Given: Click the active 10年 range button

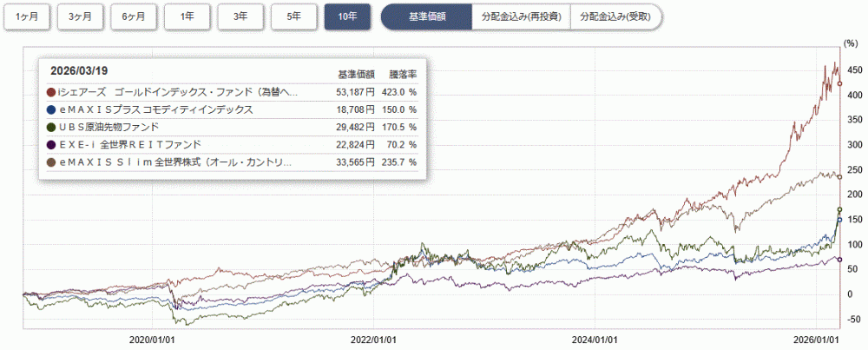Looking at the screenshot, I should coord(347,17).
